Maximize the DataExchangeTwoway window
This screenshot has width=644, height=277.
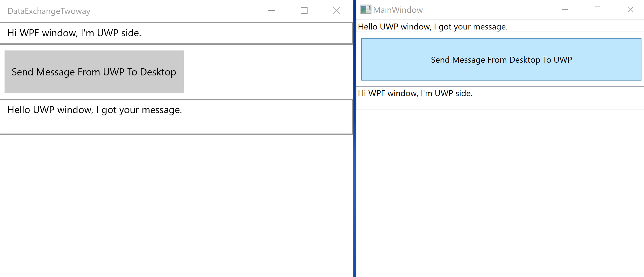(304, 11)
